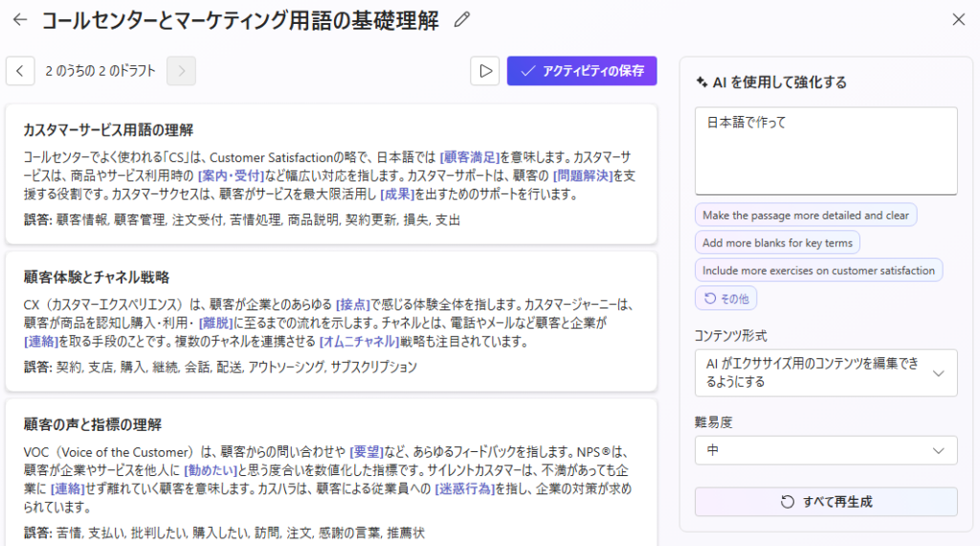Viewport: 980px width, 546px height.
Task: Click the pencil icon to edit title
Action: (462, 19)
